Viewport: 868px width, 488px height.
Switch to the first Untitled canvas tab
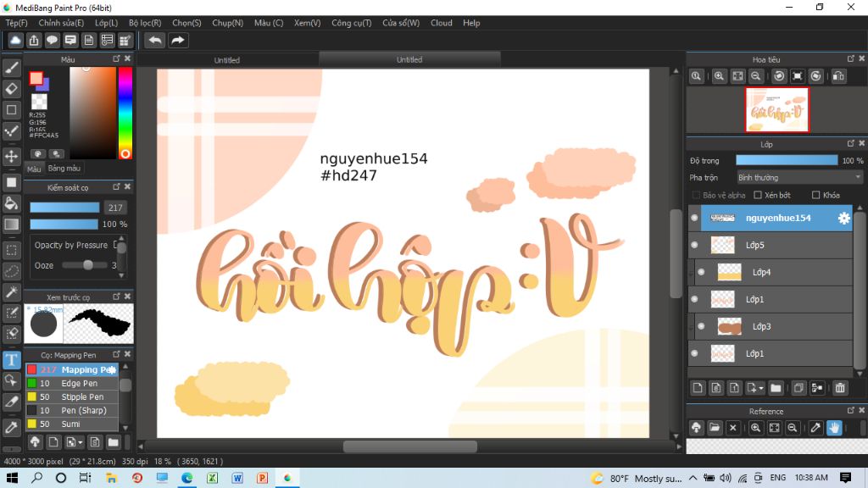click(x=227, y=60)
